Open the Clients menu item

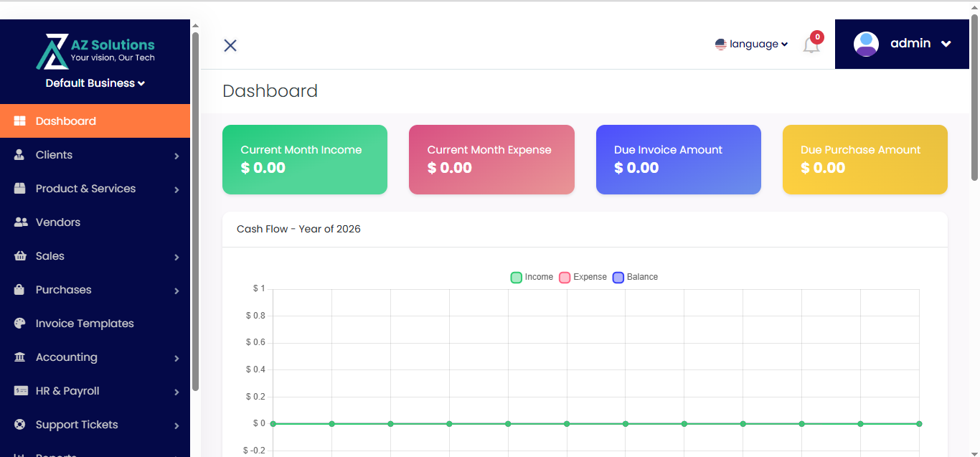point(95,155)
